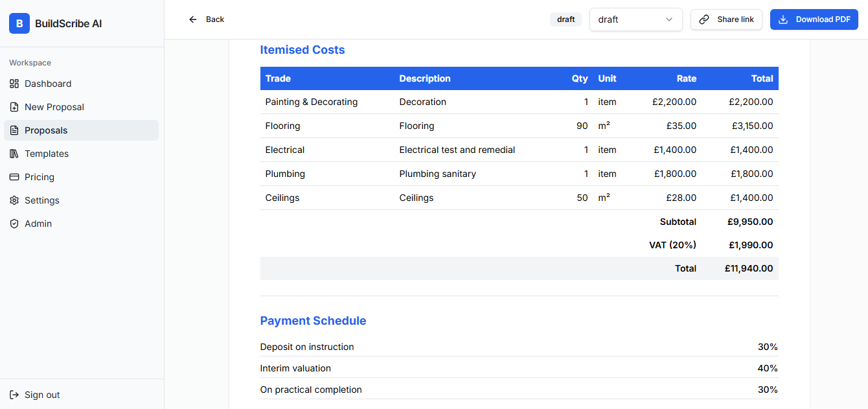Click the VAT (20%) label
Viewport: 868px width, 409px height.
(x=673, y=245)
